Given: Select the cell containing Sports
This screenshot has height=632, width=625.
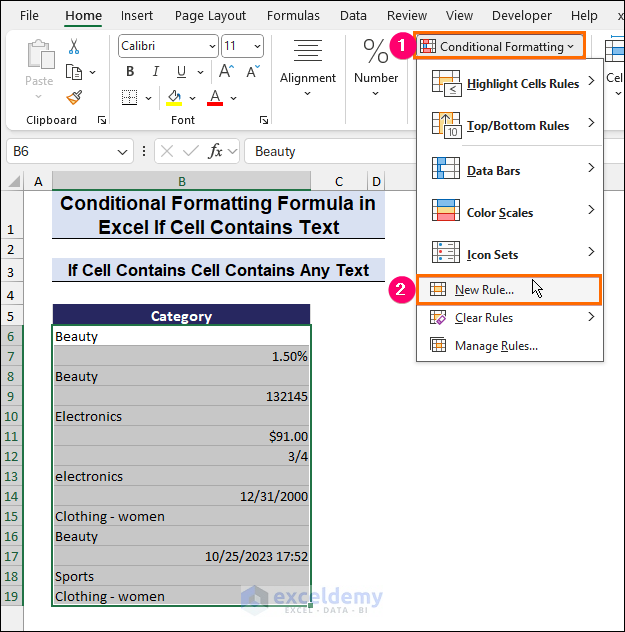Looking at the screenshot, I should (182, 576).
